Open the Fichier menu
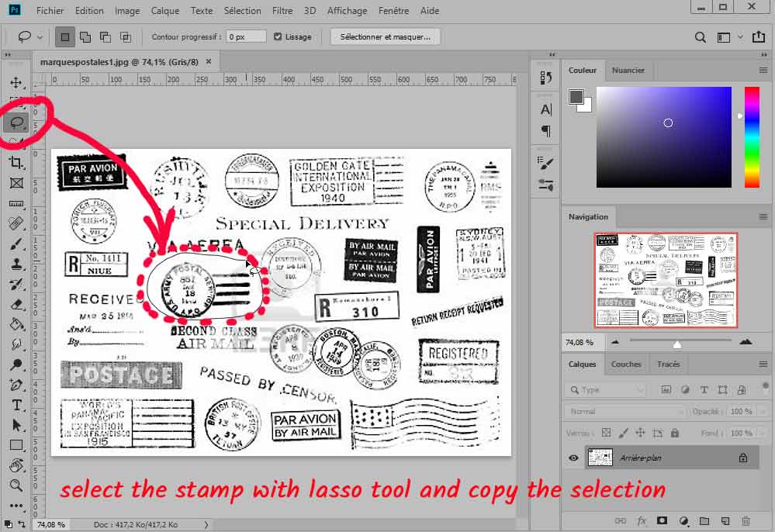 pyautogui.click(x=50, y=10)
